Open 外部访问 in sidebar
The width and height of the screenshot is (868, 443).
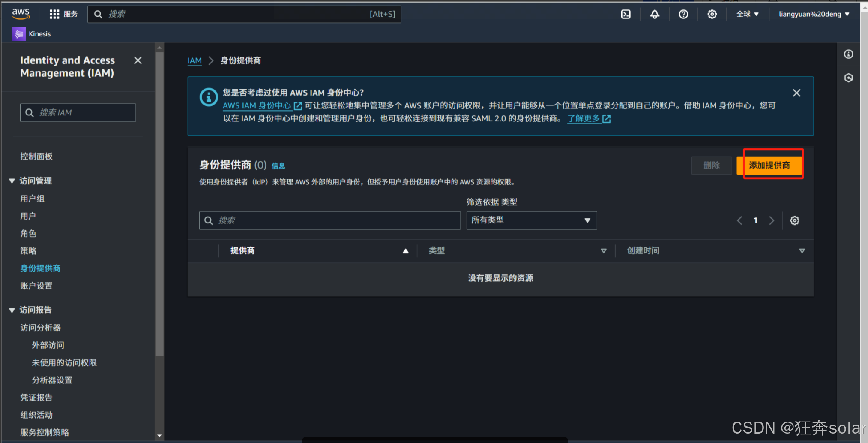click(x=48, y=345)
